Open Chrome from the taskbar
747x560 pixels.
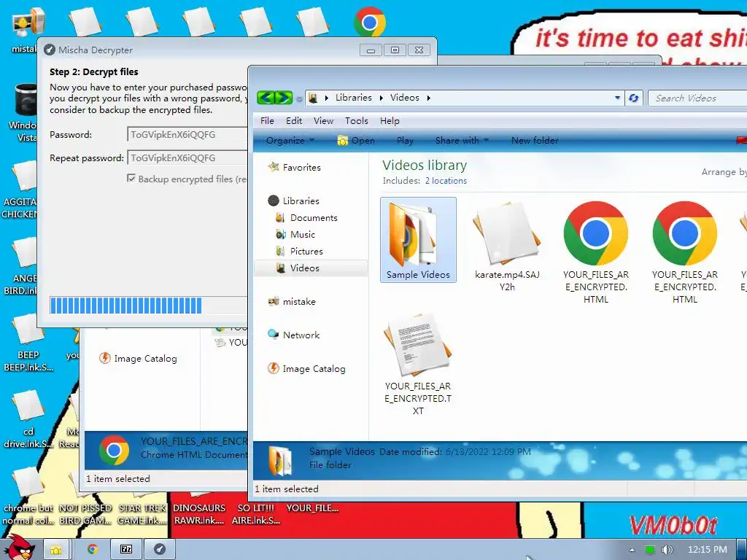(93, 550)
